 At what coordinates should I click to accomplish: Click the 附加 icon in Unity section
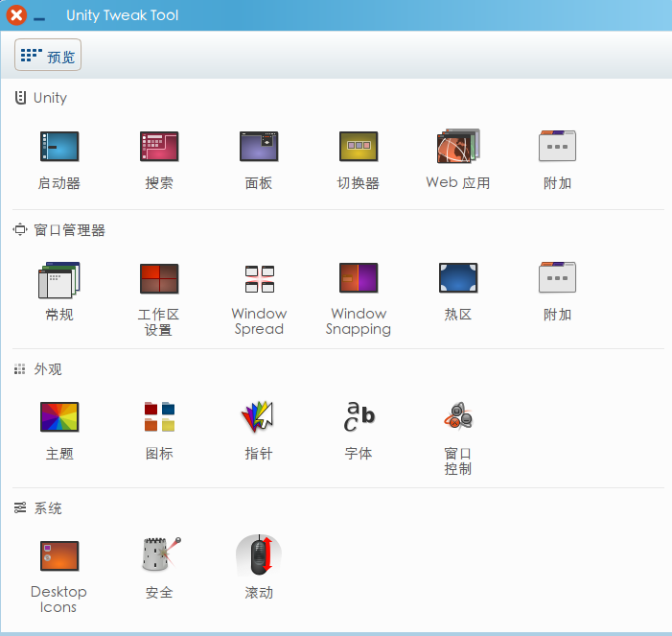coord(557,147)
